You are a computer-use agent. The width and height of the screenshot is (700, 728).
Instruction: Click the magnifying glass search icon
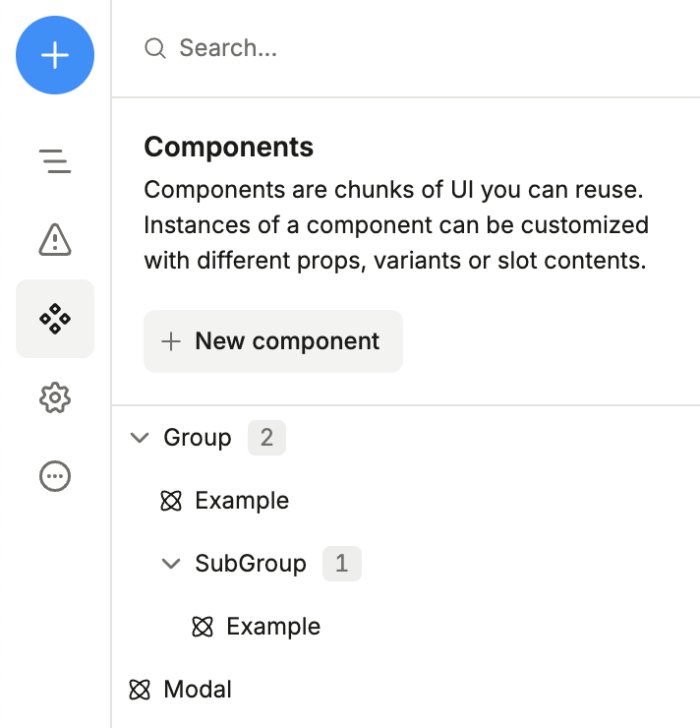[155, 48]
